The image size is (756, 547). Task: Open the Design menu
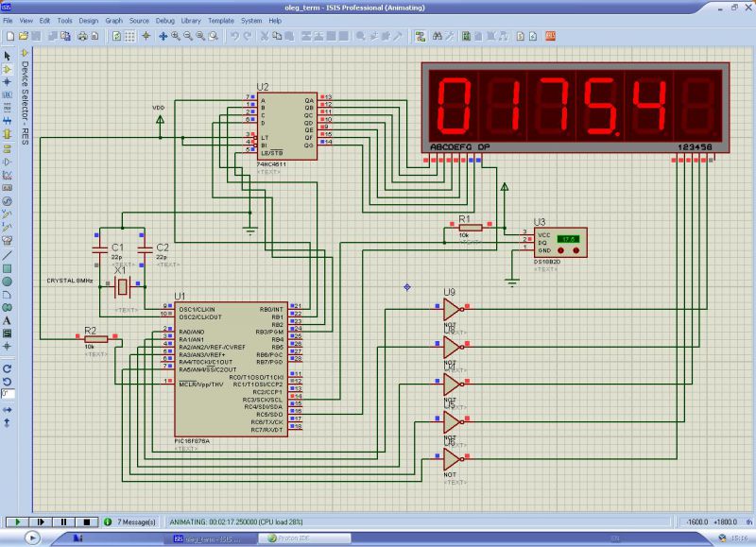pos(88,21)
